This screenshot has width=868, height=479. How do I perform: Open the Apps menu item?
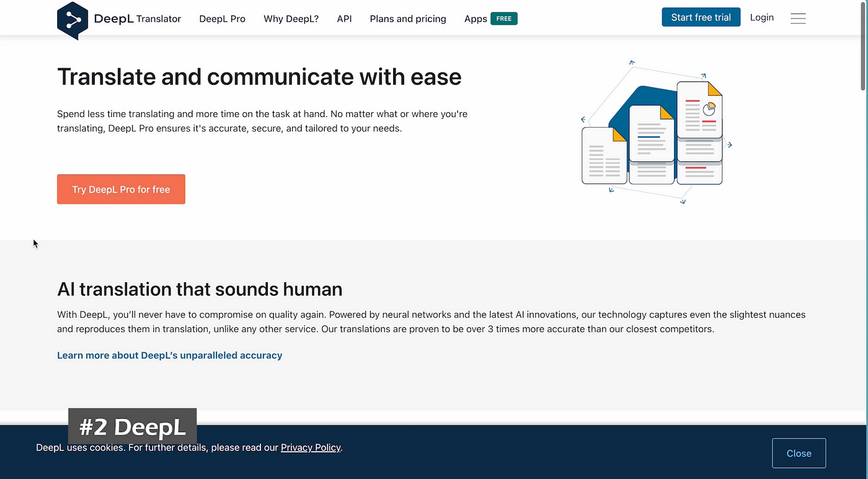(476, 19)
